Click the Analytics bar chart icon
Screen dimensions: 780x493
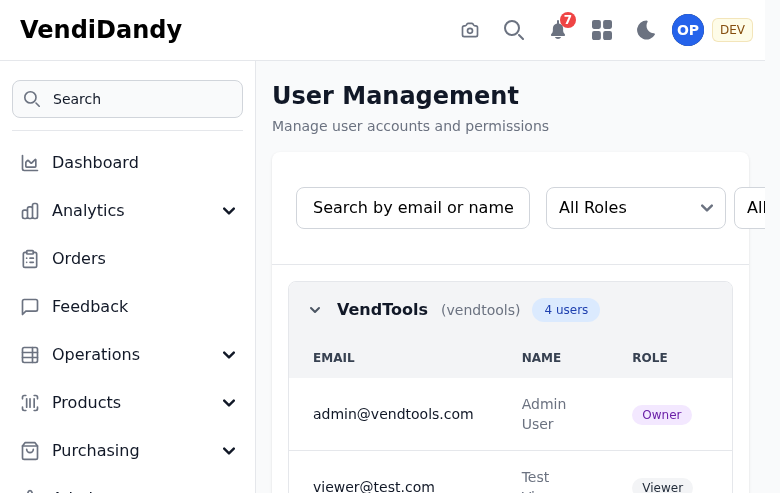point(30,211)
